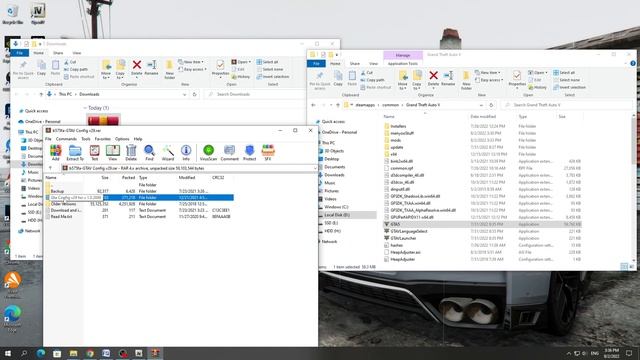The height and width of the screenshot is (360, 640).
Task: Select the GTA5 application file
Action: (x=482, y=224)
